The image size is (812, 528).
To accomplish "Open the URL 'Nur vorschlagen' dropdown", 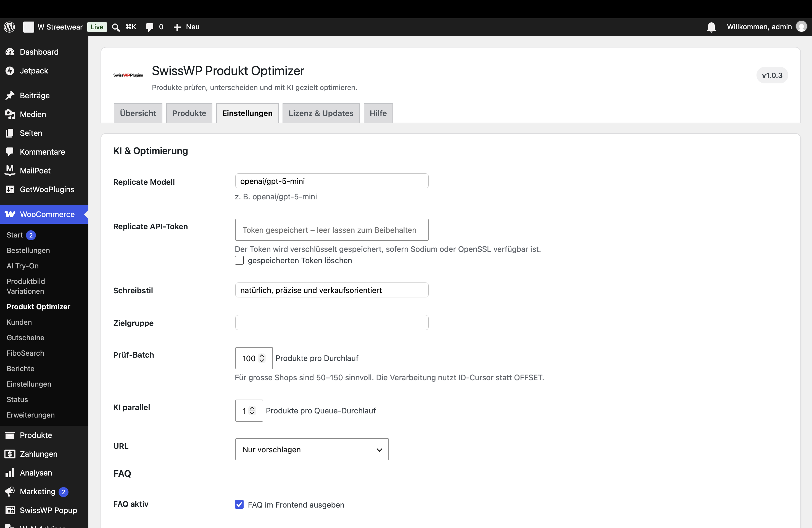I will tap(312, 450).
